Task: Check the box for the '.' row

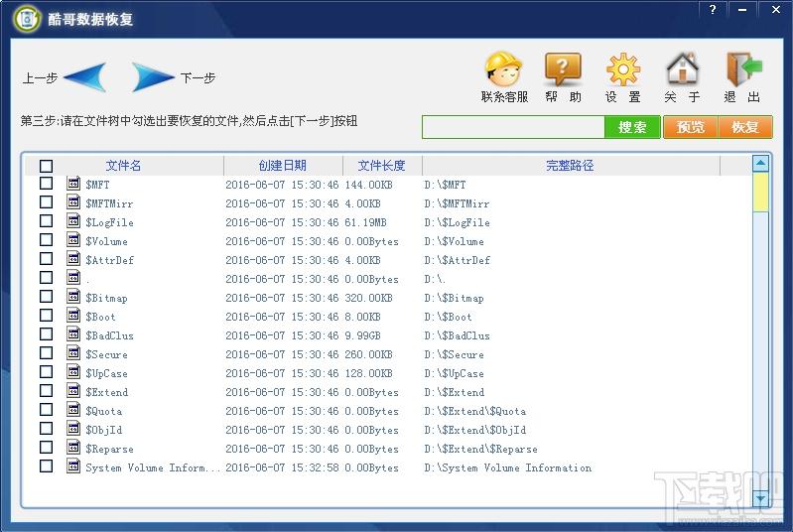Action: [x=46, y=277]
